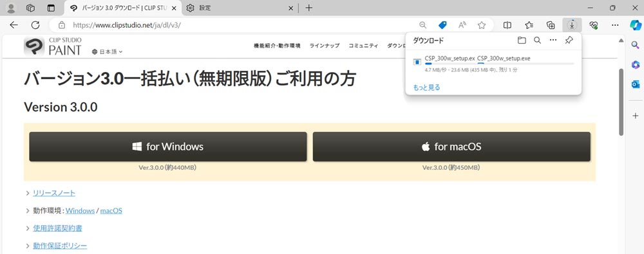
Task: Open Outlook sidebar icon
Action: point(636,84)
